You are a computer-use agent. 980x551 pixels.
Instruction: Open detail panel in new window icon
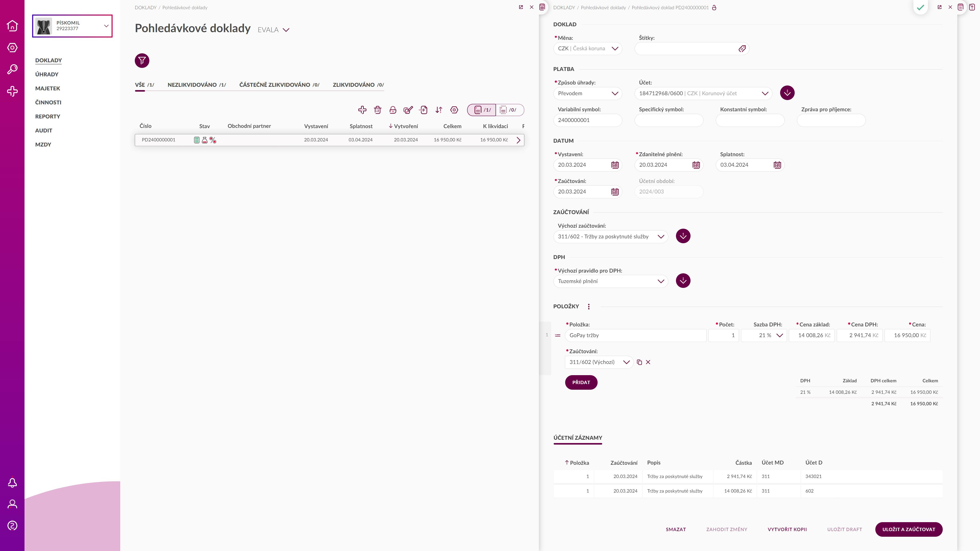(x=939, y=7)
